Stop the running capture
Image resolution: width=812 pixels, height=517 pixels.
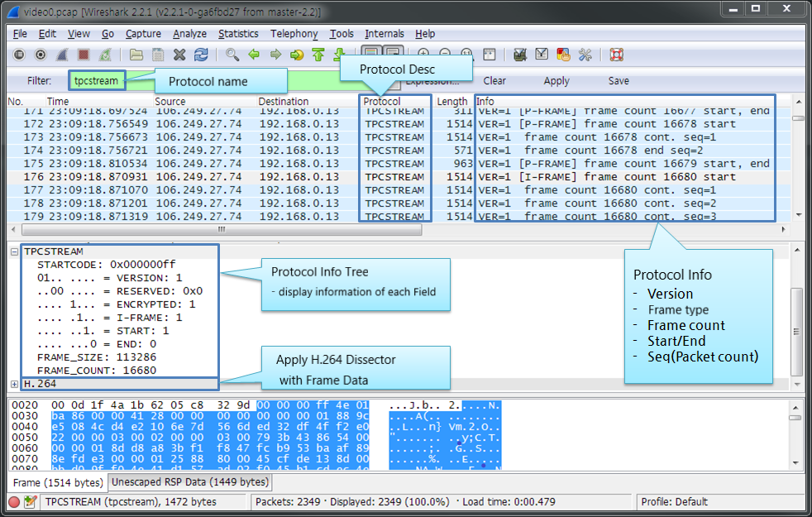click(x=83, y=55)
